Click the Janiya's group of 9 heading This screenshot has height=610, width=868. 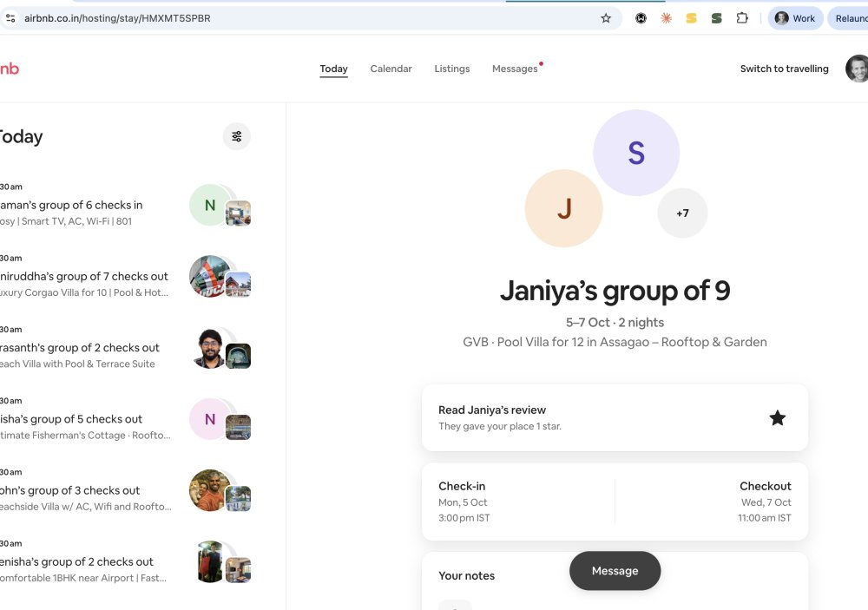point(615,291)
